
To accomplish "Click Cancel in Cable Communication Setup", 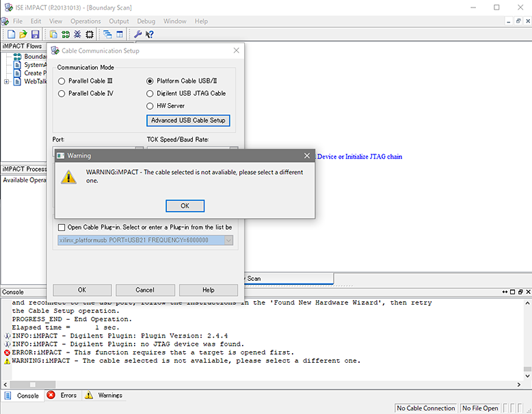I will click(145, 290).
